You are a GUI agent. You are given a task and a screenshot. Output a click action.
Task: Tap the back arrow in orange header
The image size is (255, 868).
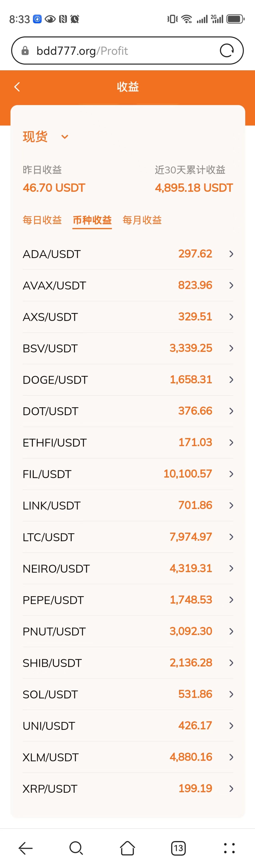point(17,87)
